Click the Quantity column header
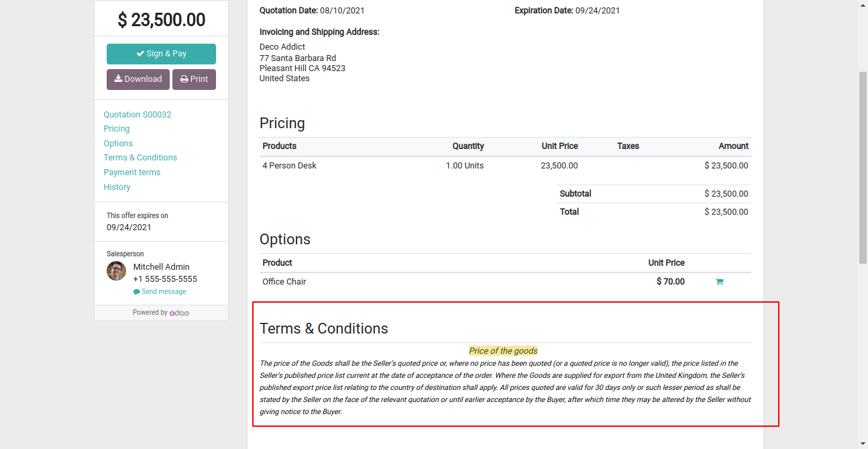The image size is (868, 449). coord(468,146)
